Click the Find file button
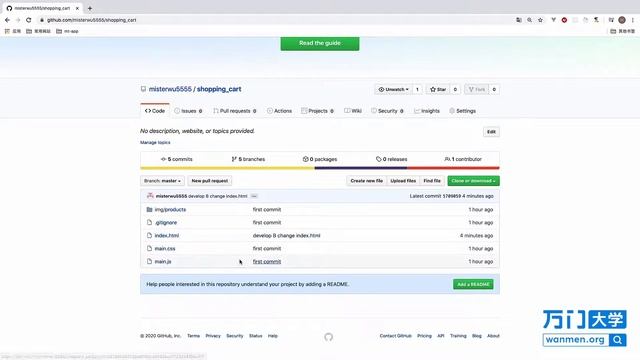The width and height of the screenshot is (640, 360). coord(432,181)
